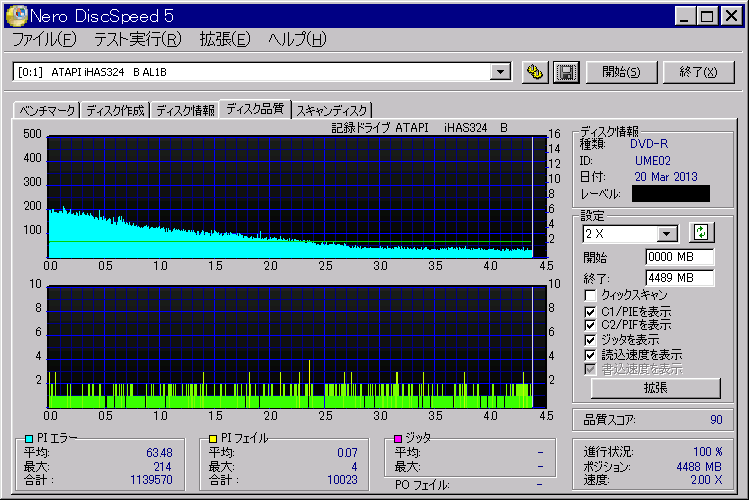
Task: Maximize the Nero DiscSpeed window
Action: click(x=707, y=16)
